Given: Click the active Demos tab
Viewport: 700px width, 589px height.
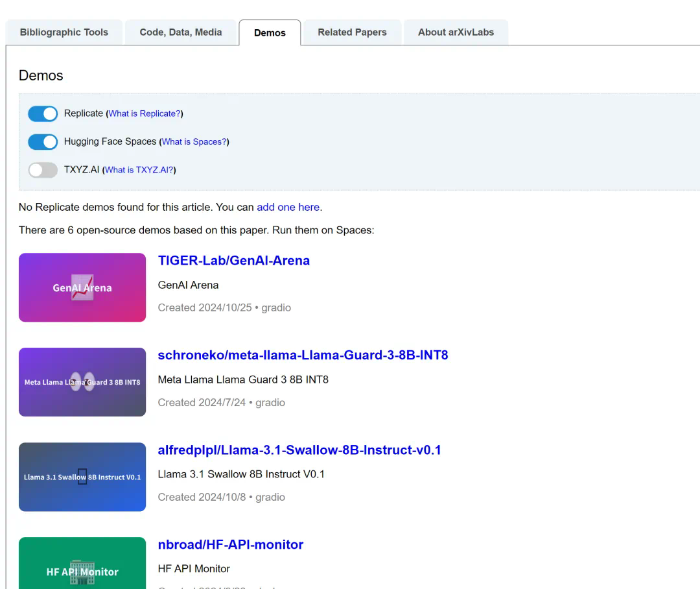Looking at the screenshot, I should pyautogui.click(x=270, y=33).
